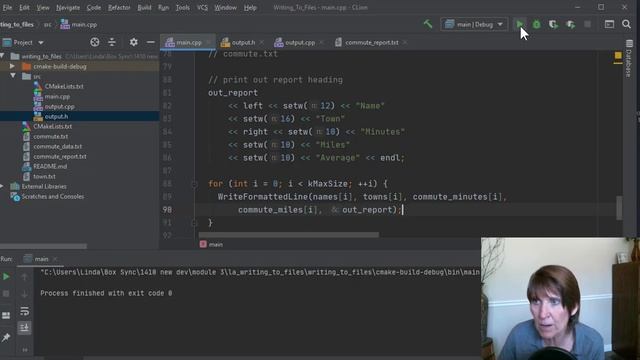Open the Edit menu

click(x=24, y=7)
